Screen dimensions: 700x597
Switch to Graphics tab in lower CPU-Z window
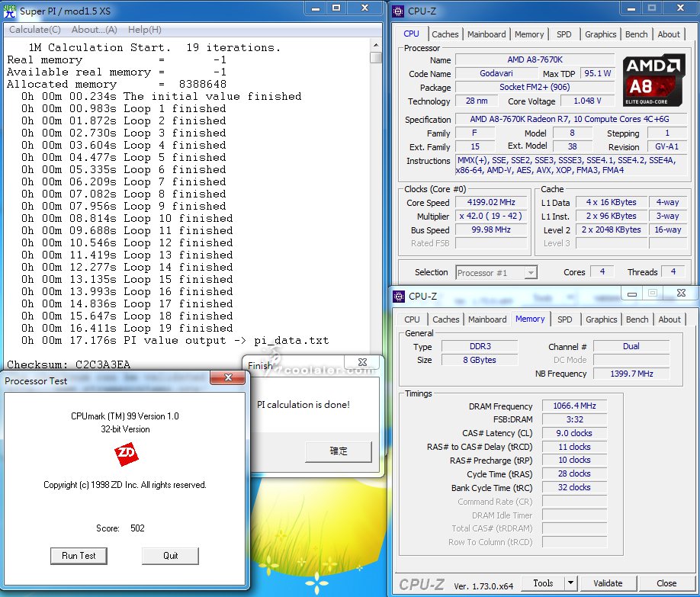602,319
